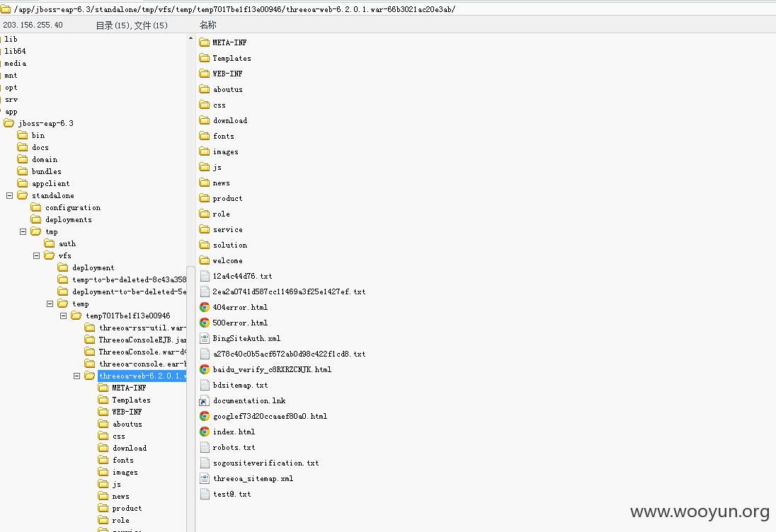Click the Chrome icon beside index.html
Screen dimensions: 776x532
click(205, 432)
